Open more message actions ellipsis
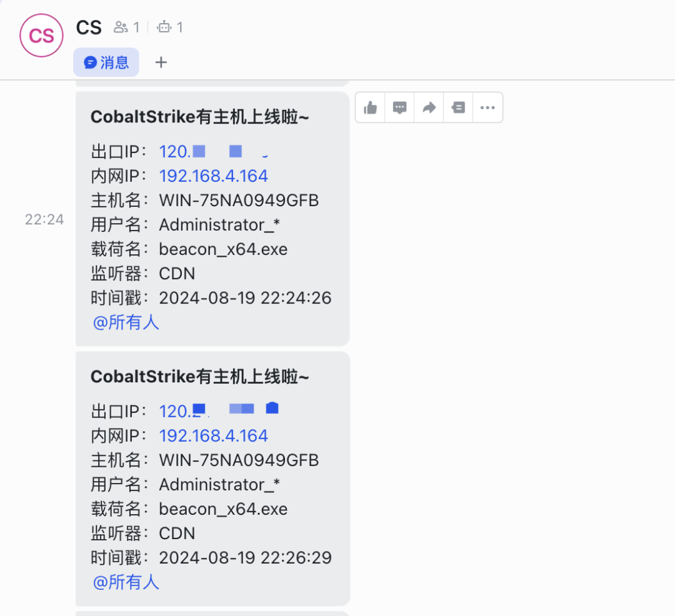The image size is (675, 616). tap(487, 107)
